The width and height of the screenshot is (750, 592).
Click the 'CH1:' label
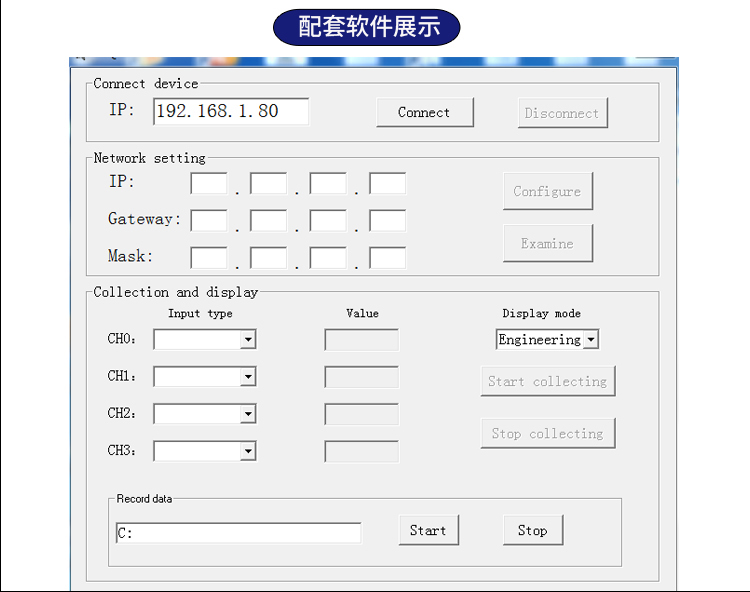[121, 376]
